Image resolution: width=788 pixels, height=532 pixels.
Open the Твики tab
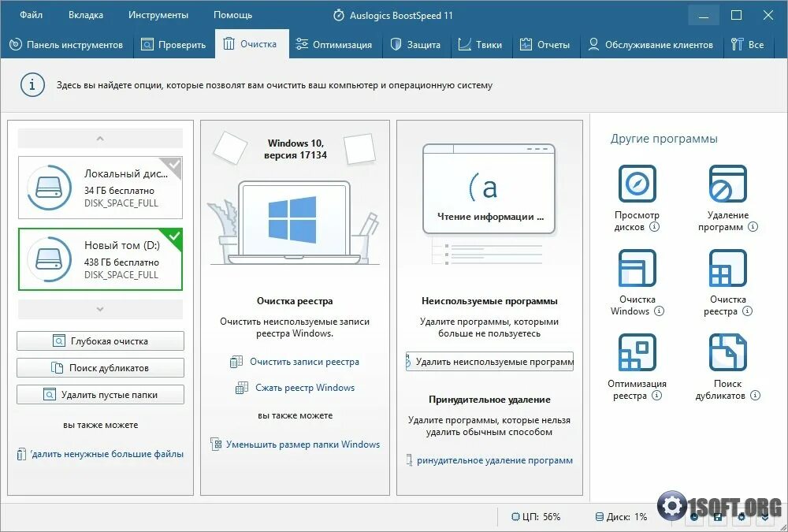tap(481, 44)
